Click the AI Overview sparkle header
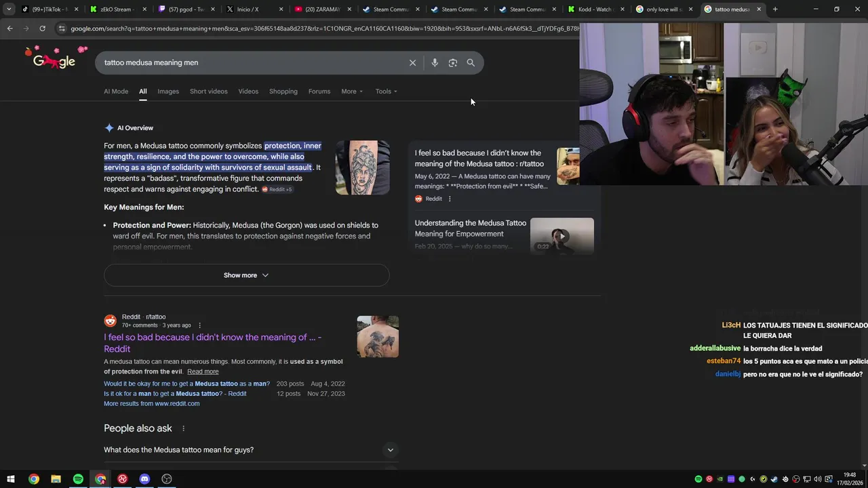 pos(129,128)
